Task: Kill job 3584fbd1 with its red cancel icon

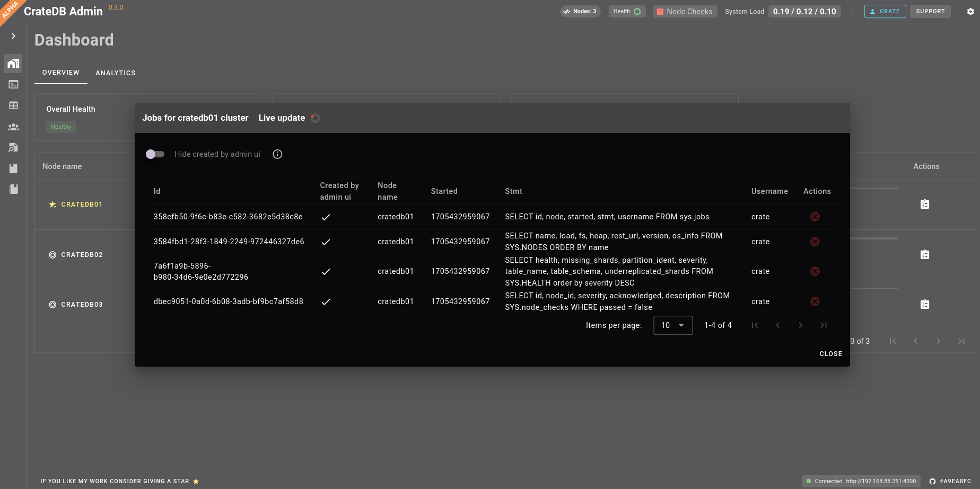Action: click(x=815, y=242)
